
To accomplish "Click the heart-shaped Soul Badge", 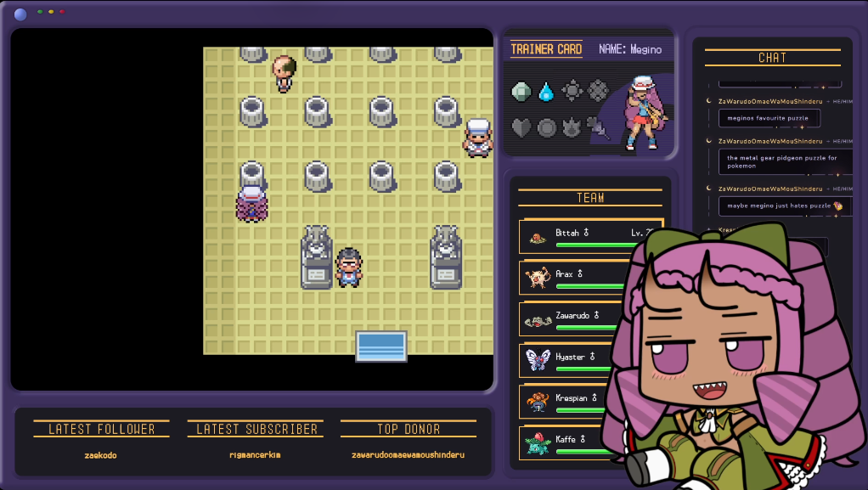I will [521, 128].
